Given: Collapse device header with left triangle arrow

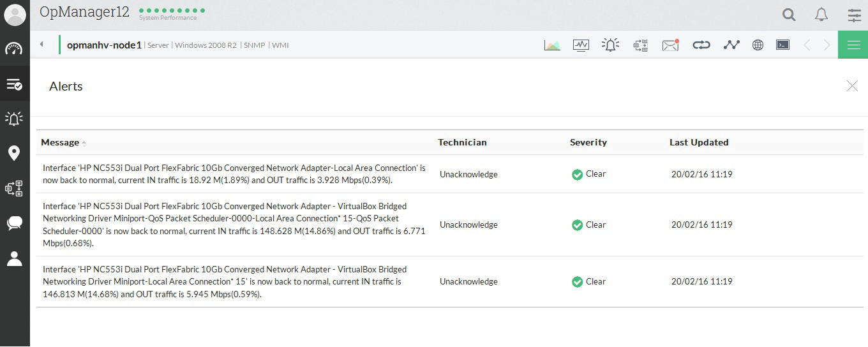Looking at the screenshot, I should (41, 45).
